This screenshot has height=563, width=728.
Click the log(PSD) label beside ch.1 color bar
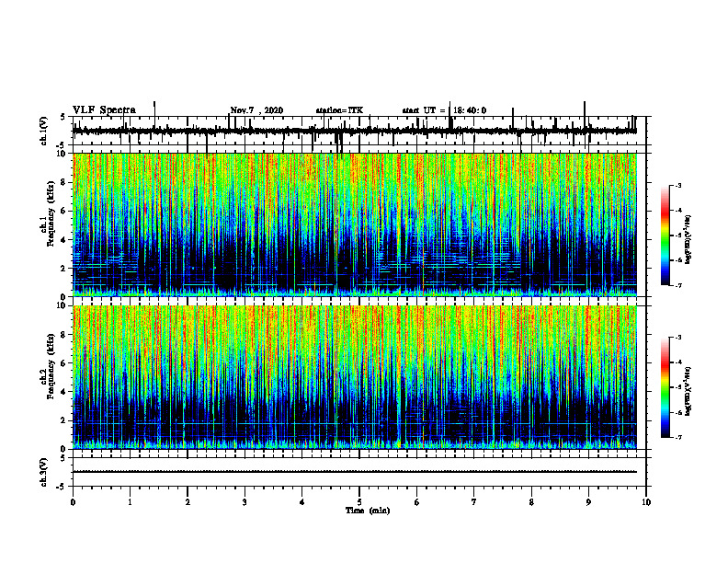(688, 240)
